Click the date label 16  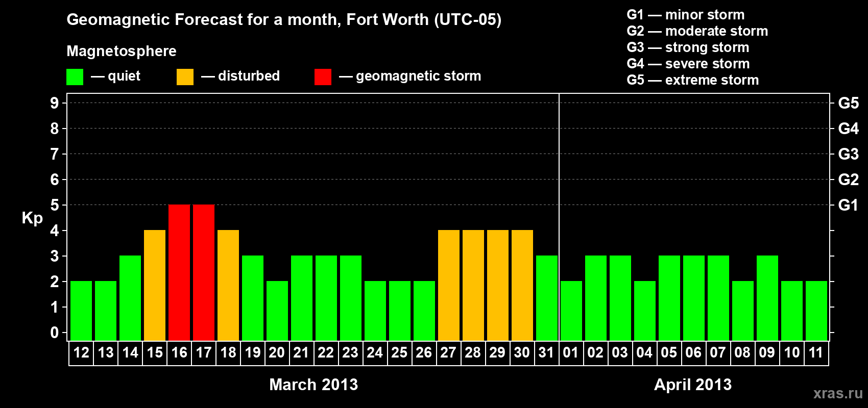pos(179,352)
